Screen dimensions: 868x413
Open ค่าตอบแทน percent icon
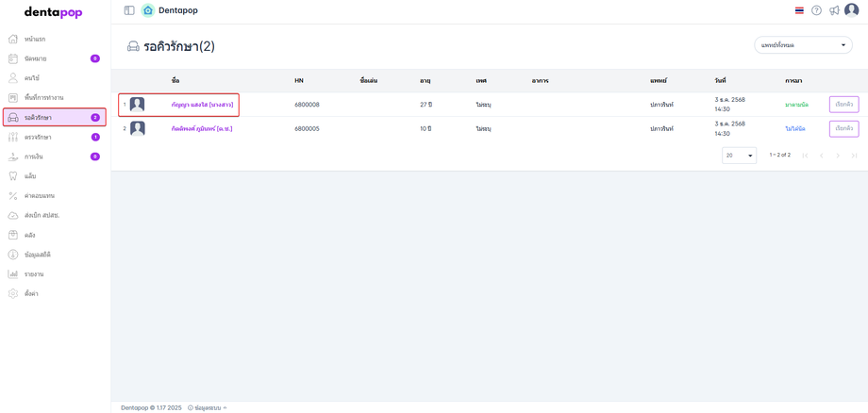click(14, 196)
